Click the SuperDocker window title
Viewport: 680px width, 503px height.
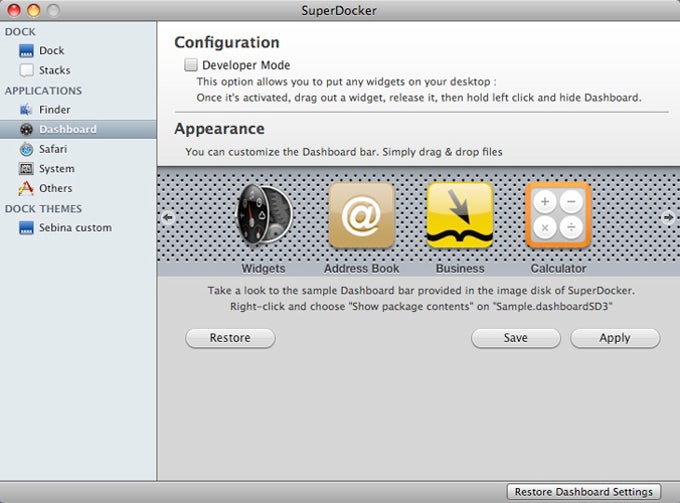(x=339, y=10)
